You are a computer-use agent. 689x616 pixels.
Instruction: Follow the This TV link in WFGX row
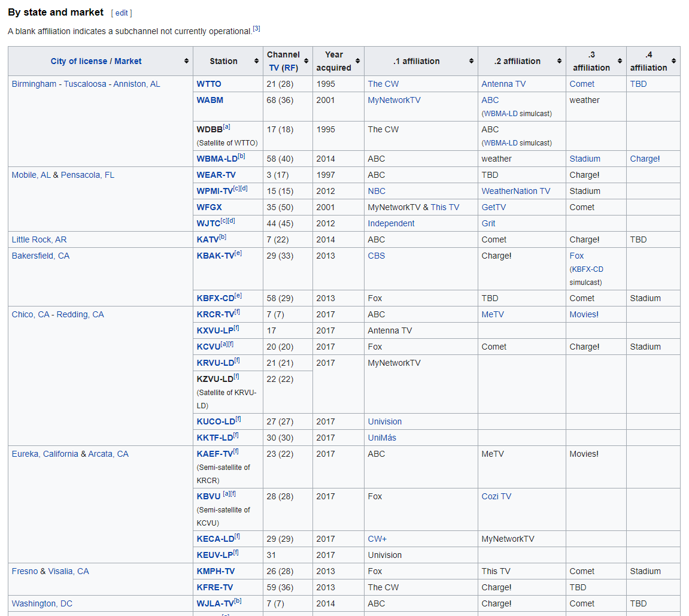[x=445, y=207]
